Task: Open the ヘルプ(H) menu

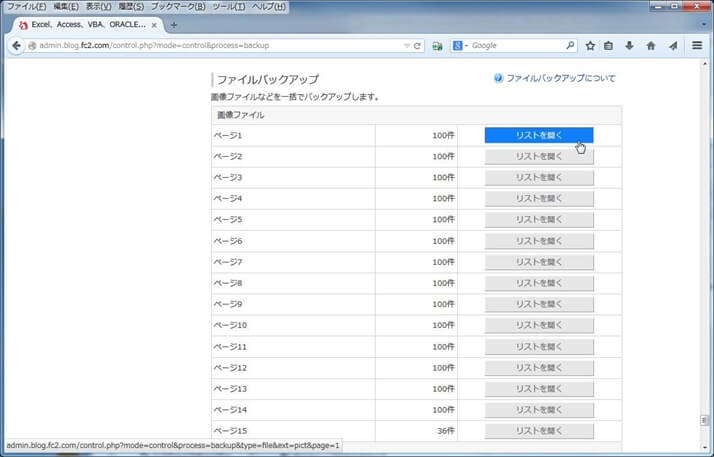Action: coord(269,6)
